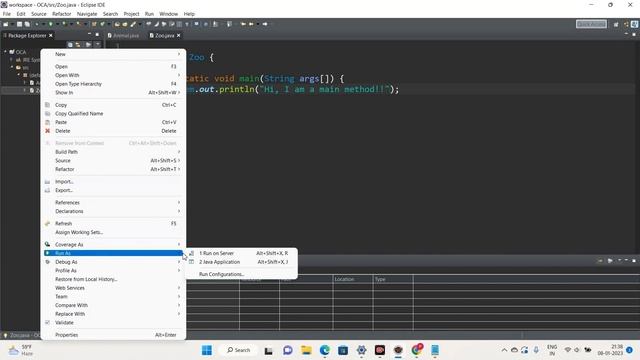Click the Copy icon in context menu
The image size is (640, 360).
click(47, 105)
